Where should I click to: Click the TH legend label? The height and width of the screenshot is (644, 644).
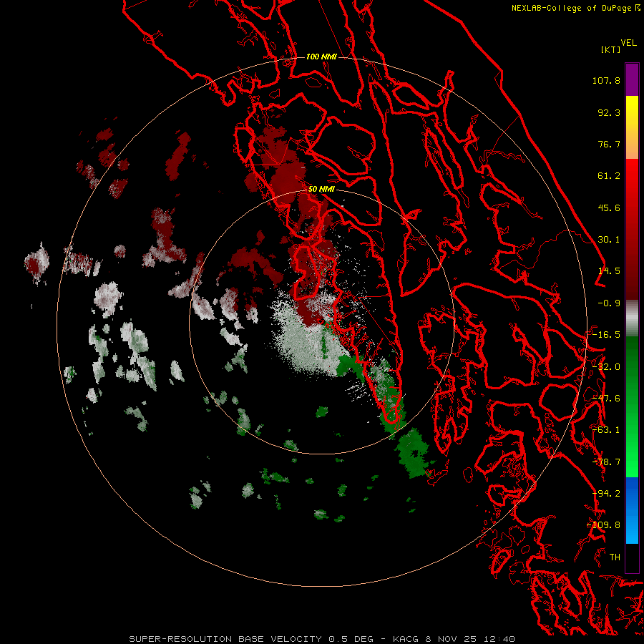pyautogui.click(x=615, y=557)
